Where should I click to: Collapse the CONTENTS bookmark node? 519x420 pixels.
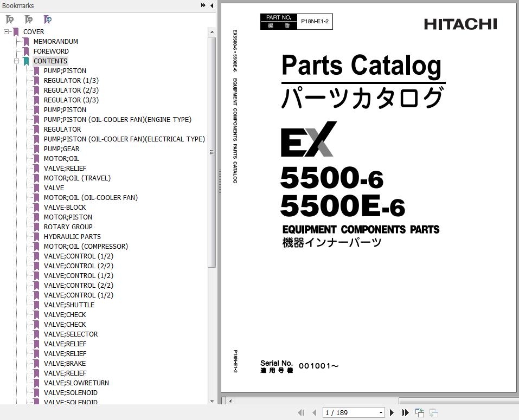[16, 61]
